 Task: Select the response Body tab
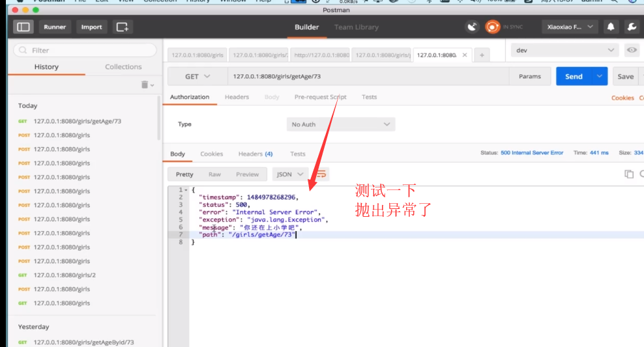[177, 154]
